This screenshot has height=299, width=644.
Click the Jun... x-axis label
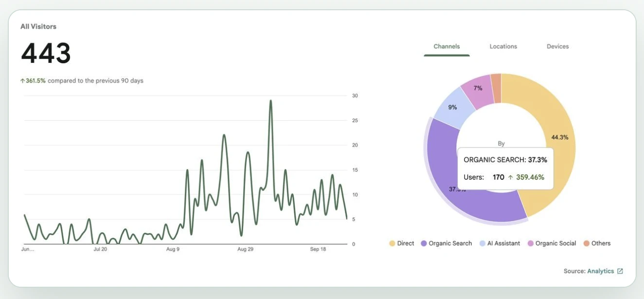pyautogui.click(x=28, y=249)
